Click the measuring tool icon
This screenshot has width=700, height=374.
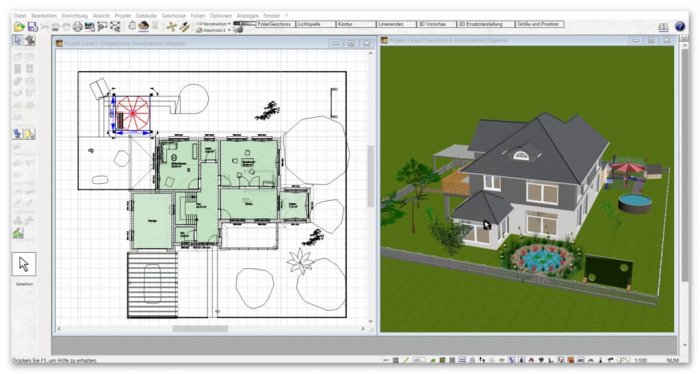pos(184,27)
